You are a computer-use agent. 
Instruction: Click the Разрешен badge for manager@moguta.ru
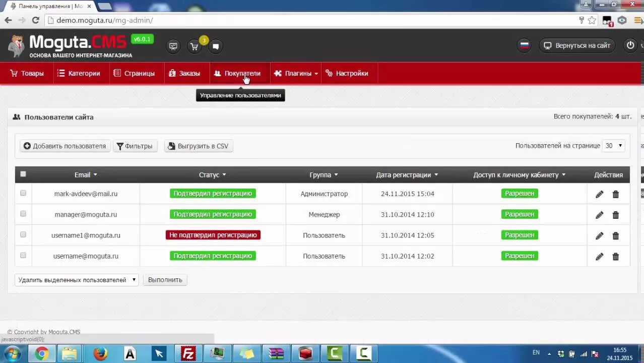click(520, 214)
